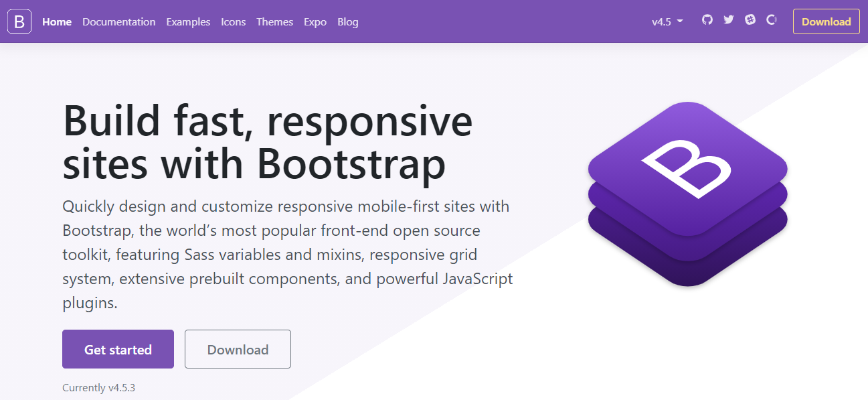Click the 'Quickly design and customize' paragraph text
The width and height of the screenshot is (868, 400).
tap(288, 255)
